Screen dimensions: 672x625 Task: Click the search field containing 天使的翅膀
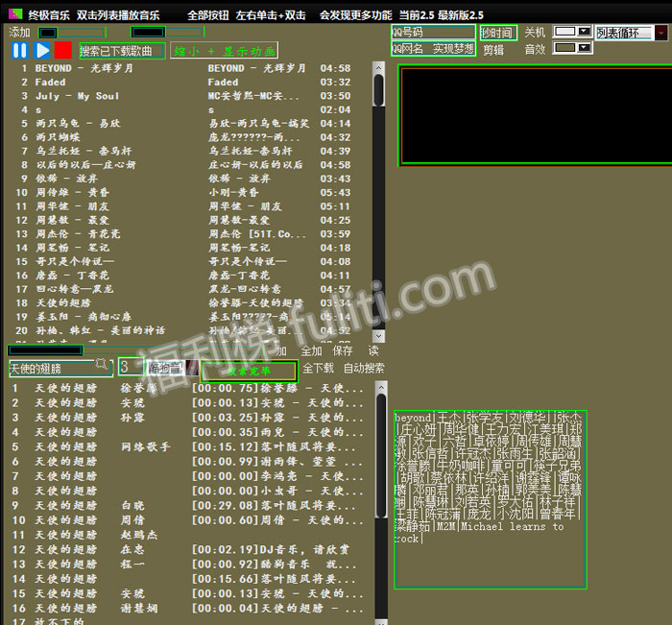(x=52, y=368)
